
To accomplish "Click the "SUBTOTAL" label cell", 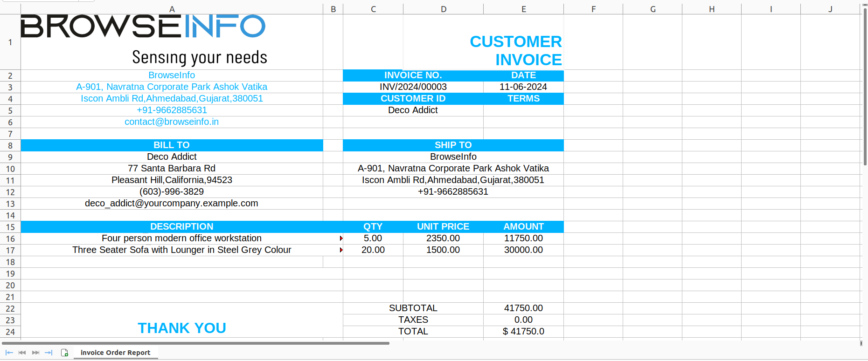I will pos(413,308).
